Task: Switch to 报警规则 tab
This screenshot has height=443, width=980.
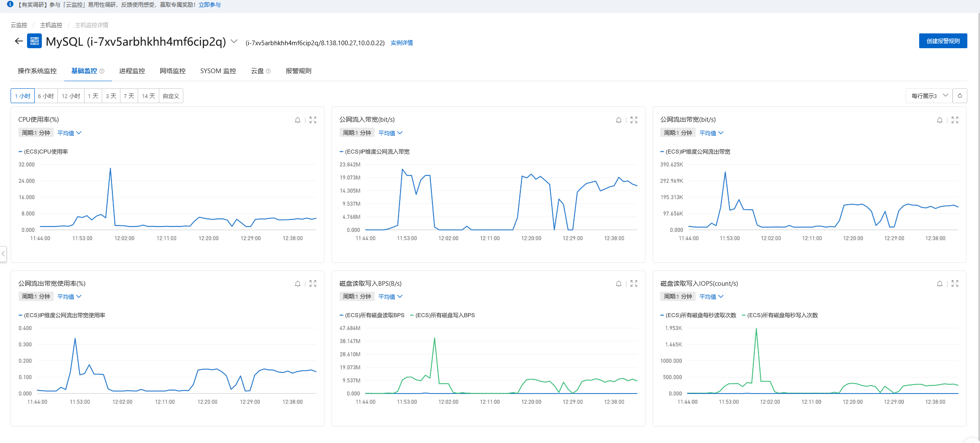Action: [x=298, y=71]
